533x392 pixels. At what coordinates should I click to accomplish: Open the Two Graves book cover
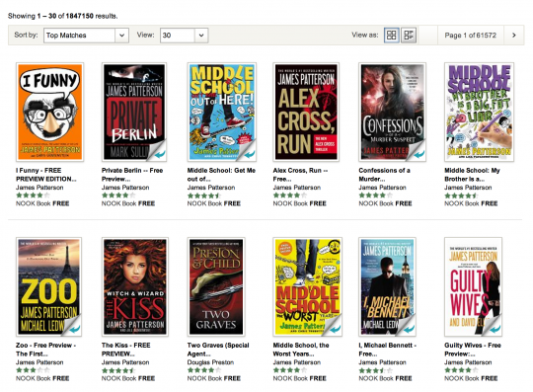(x=216, y=286)
